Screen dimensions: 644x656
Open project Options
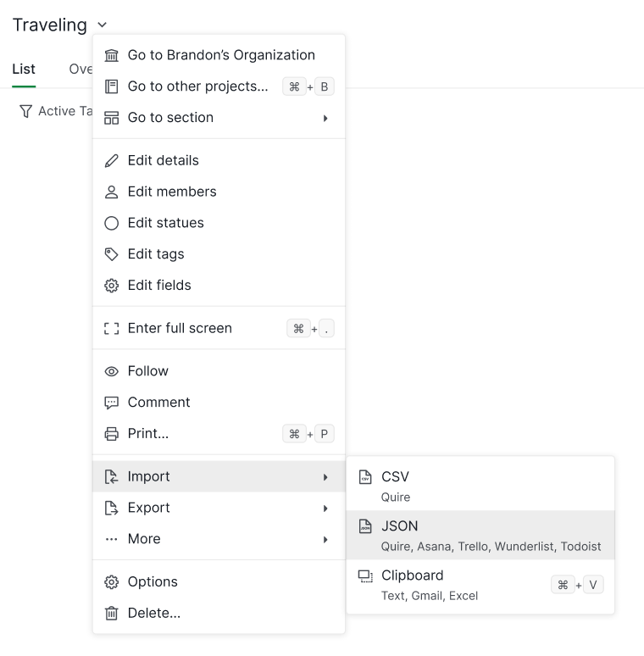coord(219,582)
